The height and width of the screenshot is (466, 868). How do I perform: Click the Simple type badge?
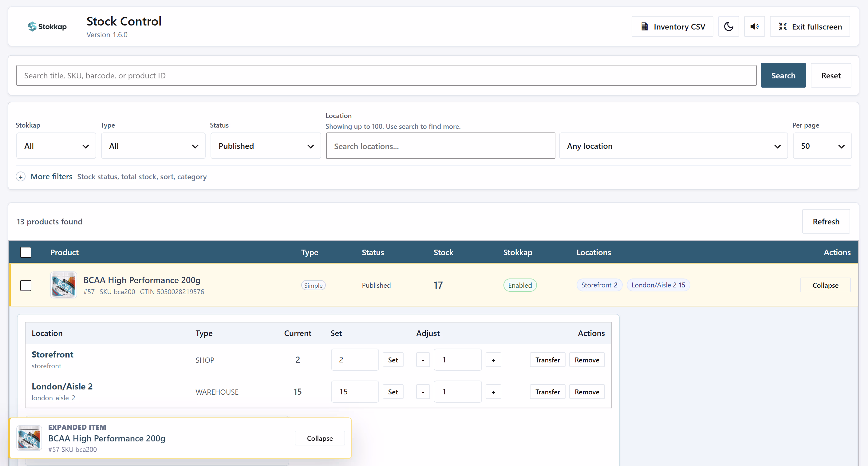[x=313, y=285]
